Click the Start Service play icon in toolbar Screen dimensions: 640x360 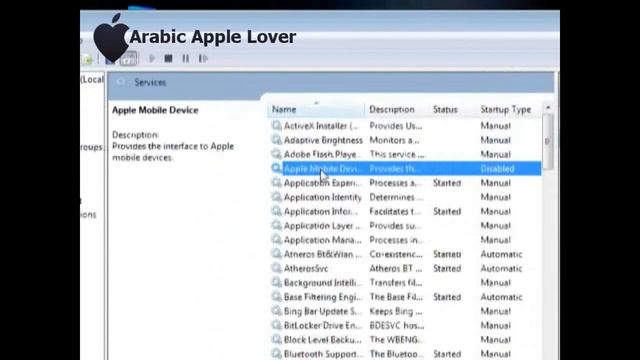152,59
